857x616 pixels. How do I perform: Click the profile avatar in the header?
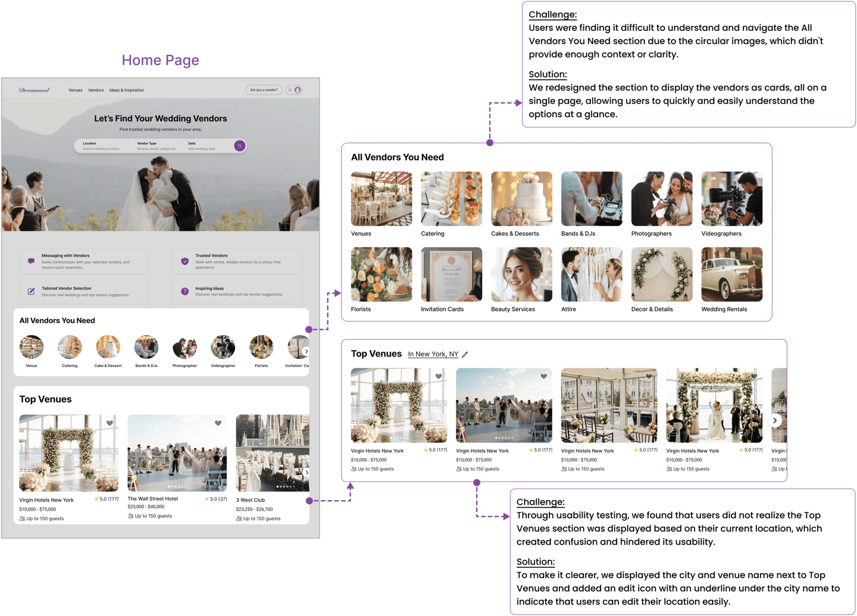coord(298,90)
